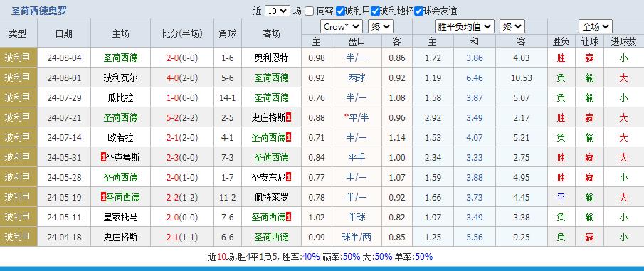Click 玻利甲 league tag on 24-04-18 row
This screenshot has height=271, width=644.
[18, 237]
